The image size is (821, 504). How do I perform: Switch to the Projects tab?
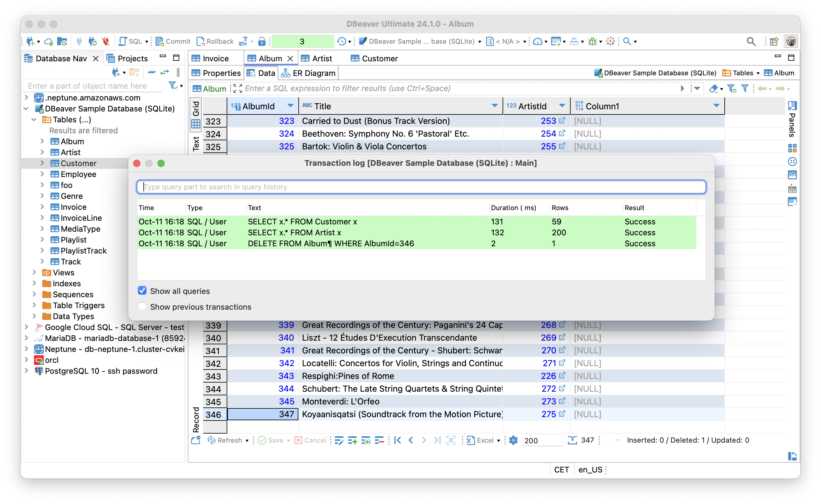click(127, 59)
